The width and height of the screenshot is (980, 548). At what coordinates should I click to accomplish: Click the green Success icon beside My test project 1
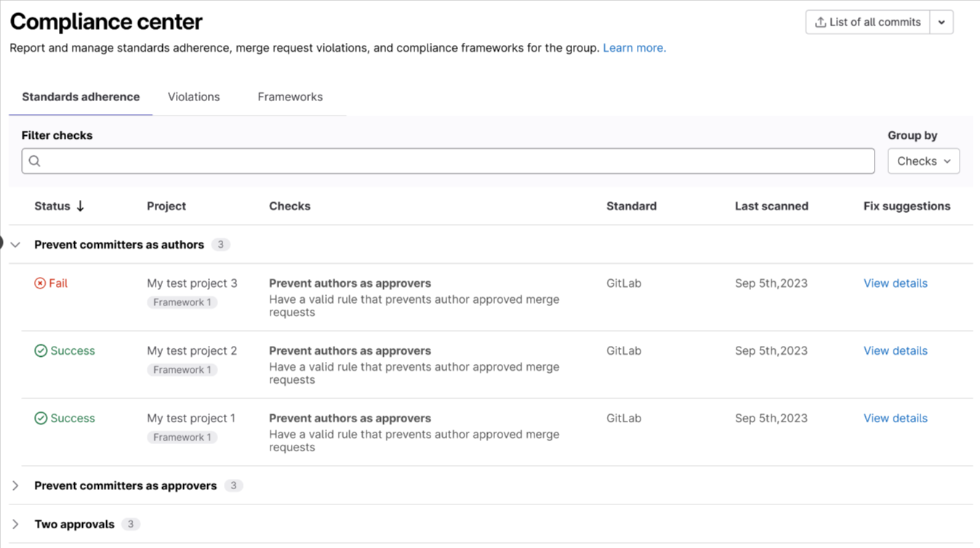tap(41, 418)
